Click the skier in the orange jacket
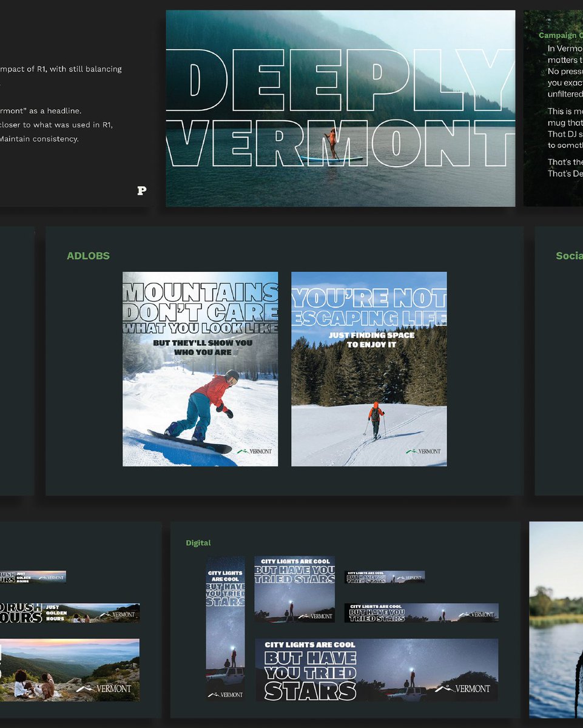Viewport: 583px width, 728px height. (376, 419)
